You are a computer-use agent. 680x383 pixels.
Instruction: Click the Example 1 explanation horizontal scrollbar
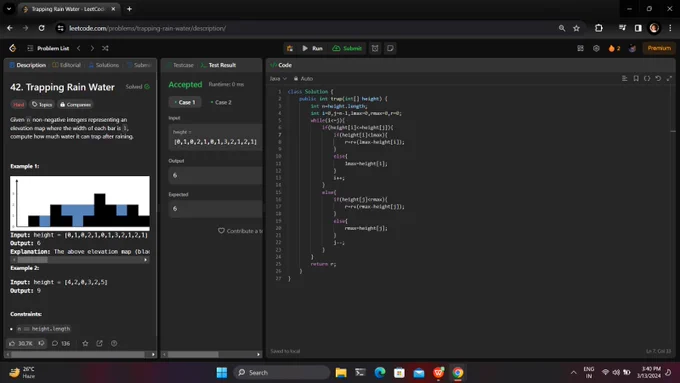pyautogui.click(x=33, y=260)
